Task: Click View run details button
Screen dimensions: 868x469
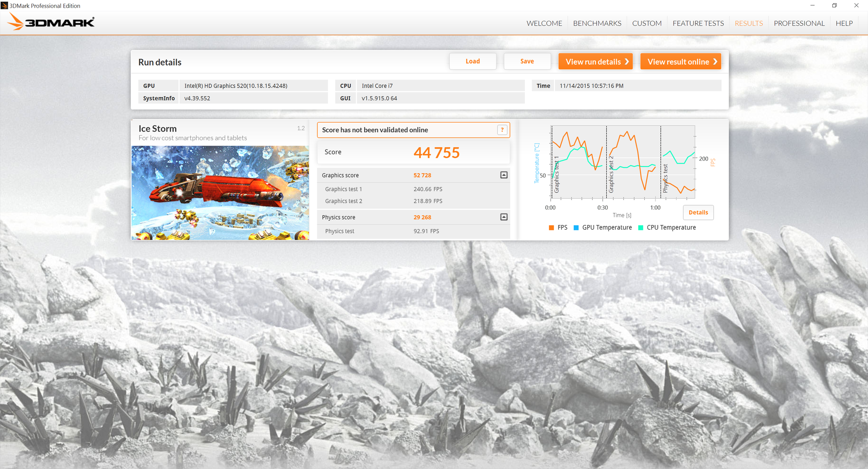Action: [595, 61]
